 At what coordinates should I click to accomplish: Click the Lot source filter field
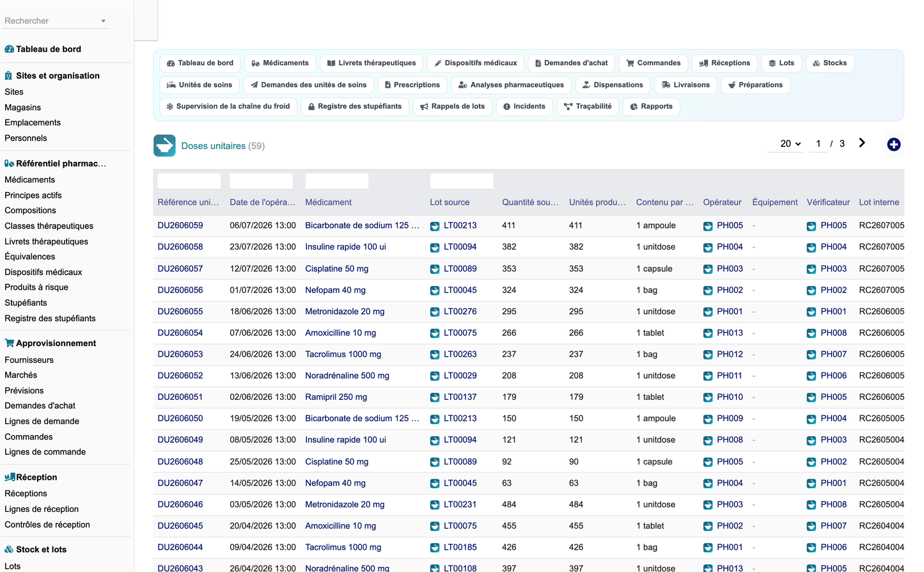click(x=462, y=181)
